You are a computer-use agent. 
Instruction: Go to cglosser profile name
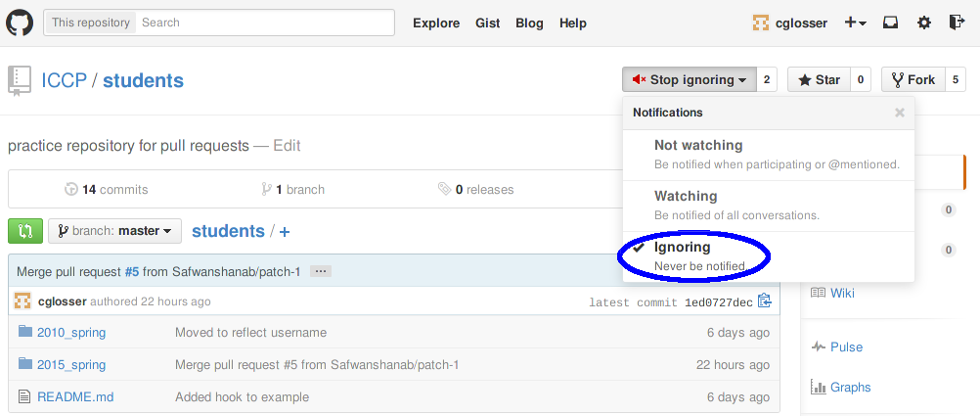801,23
